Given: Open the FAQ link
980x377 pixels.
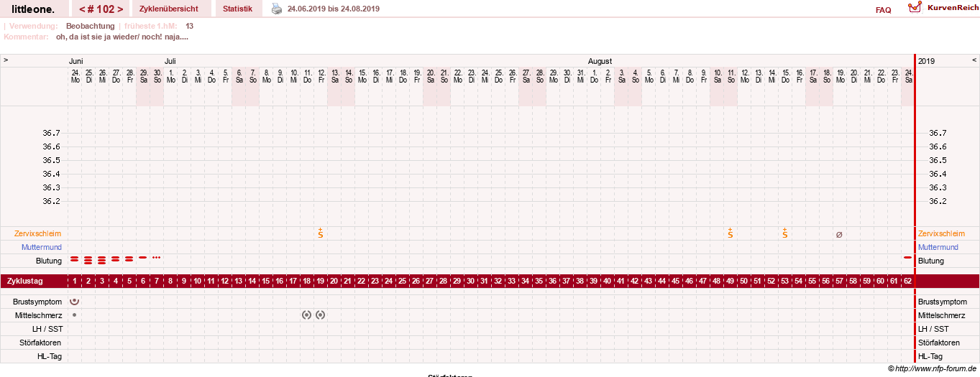Looking at the screenshot, I should pos(883,10).
